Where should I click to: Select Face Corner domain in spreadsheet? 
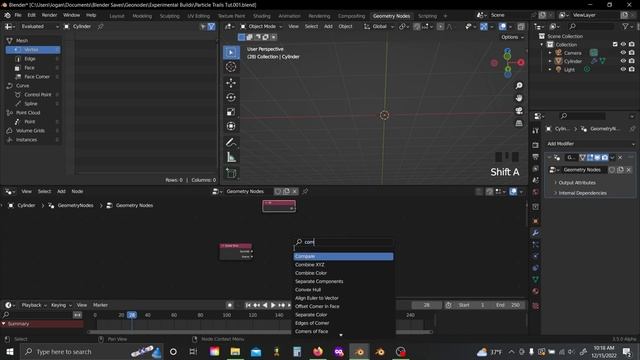point(33,76)
